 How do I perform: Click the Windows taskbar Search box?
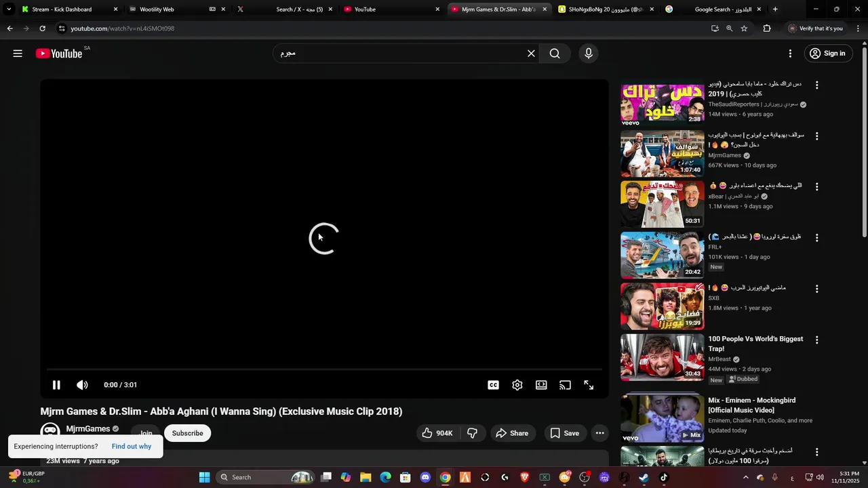[266, 477]
